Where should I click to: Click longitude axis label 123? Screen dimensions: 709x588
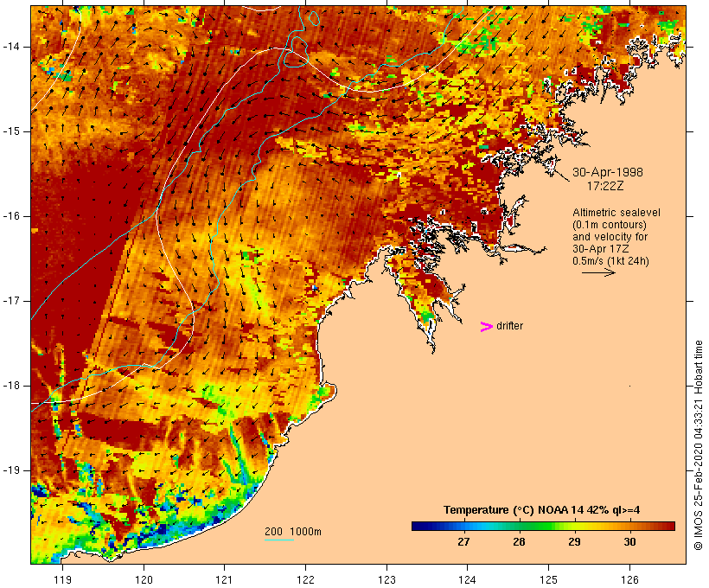pyautogui.click(x=386, y=579)
